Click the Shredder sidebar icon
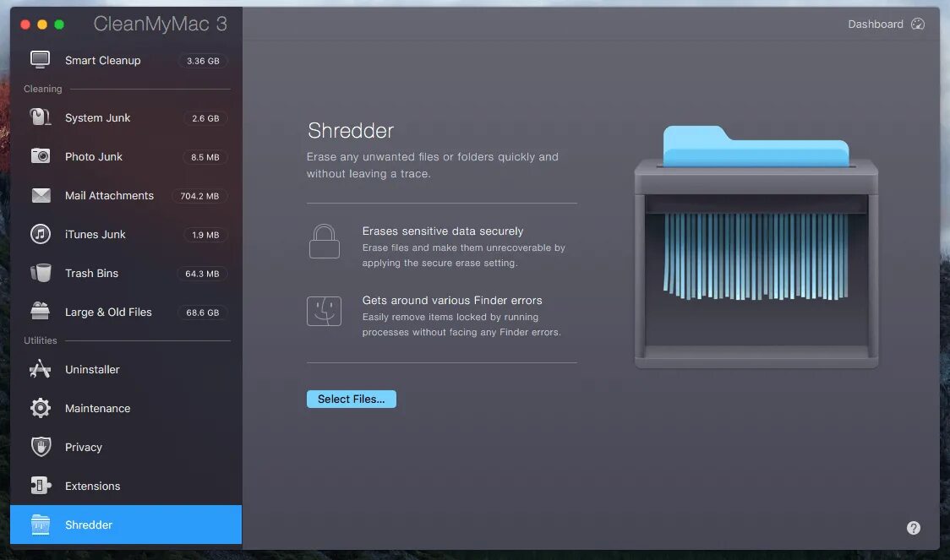 click(x=41, y=525)
